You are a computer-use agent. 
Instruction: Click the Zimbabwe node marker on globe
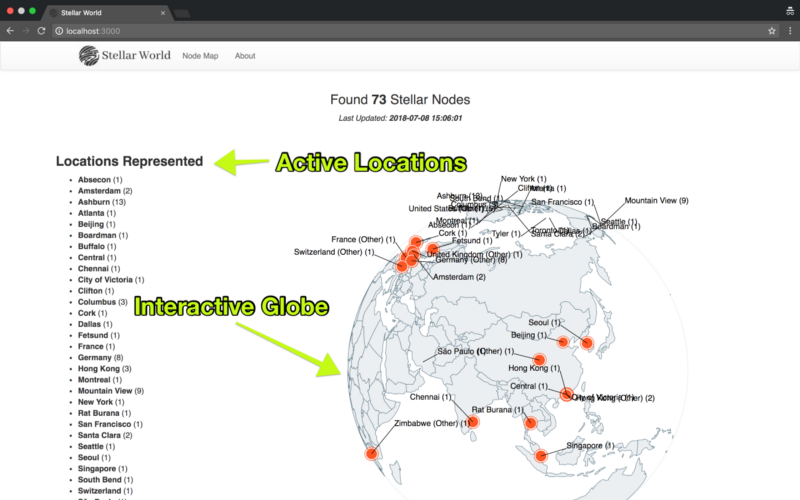point(372,453)
